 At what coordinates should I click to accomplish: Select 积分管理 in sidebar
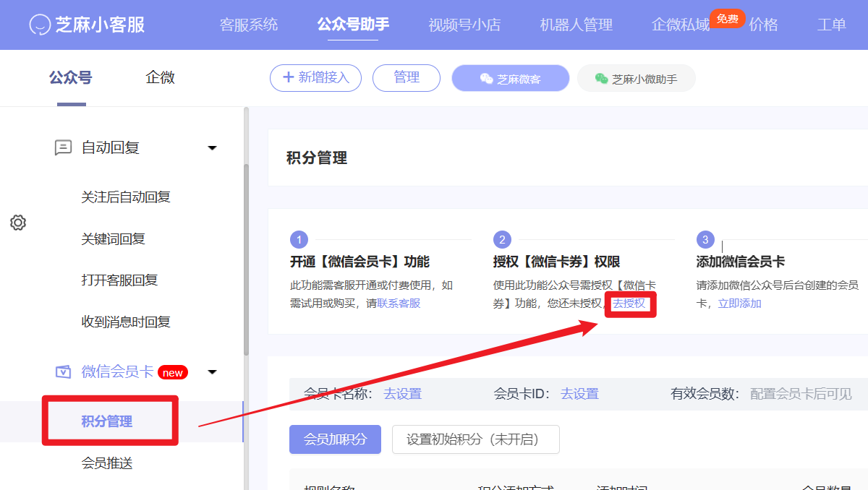point(107,421)
